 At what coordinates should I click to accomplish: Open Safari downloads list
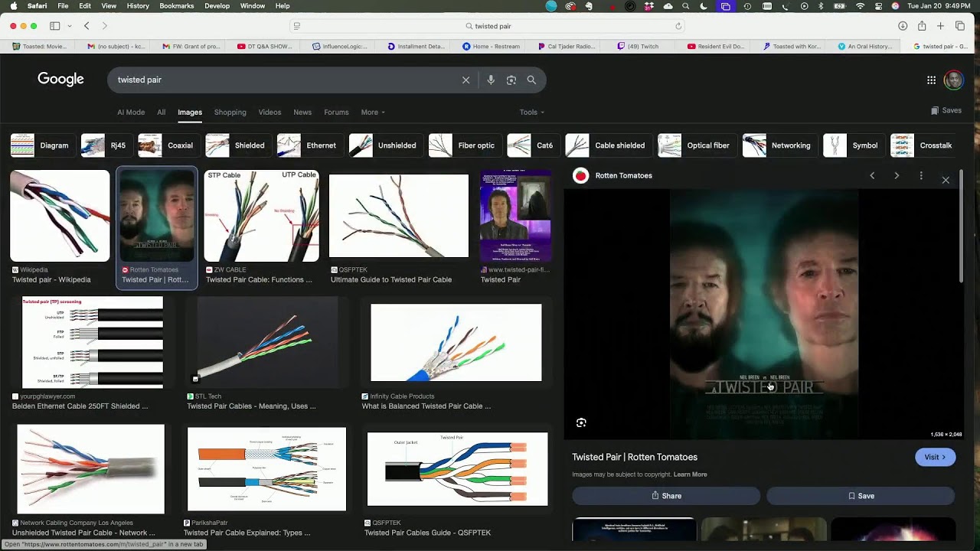tap(903, 26)
